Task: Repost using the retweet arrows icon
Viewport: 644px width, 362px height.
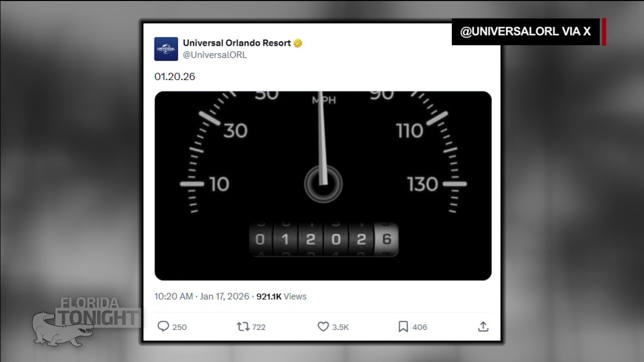Action: coord(243,327)
